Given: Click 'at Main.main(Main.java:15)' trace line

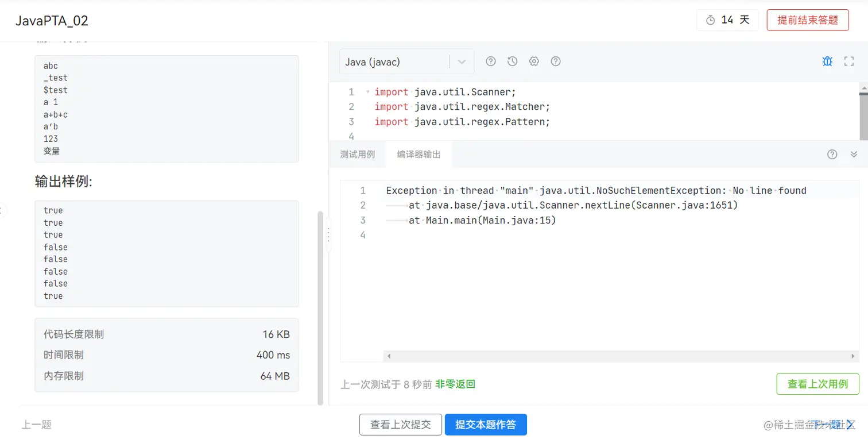Looking at the screenshot, I should pyautogui.click(x=482, y=221).
